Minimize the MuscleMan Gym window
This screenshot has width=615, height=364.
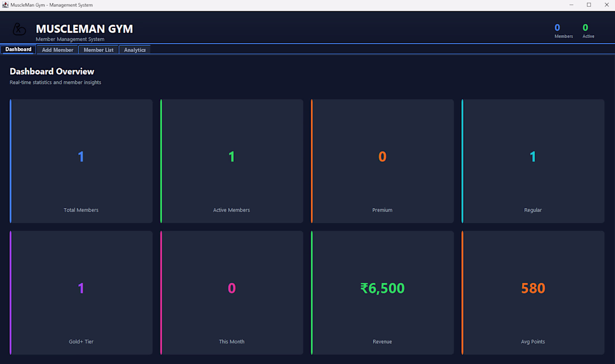(x=571, y=4)
